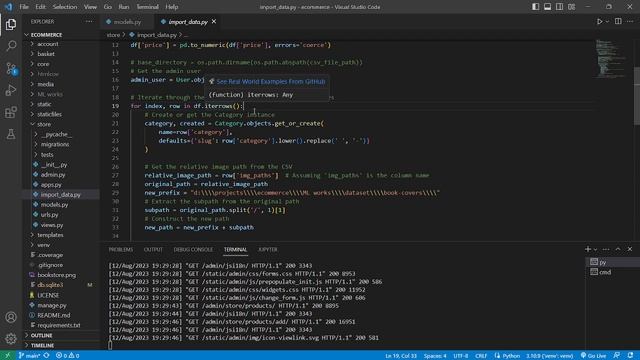Open Run and Debug view
640x360 pixels.
(11, 90)
